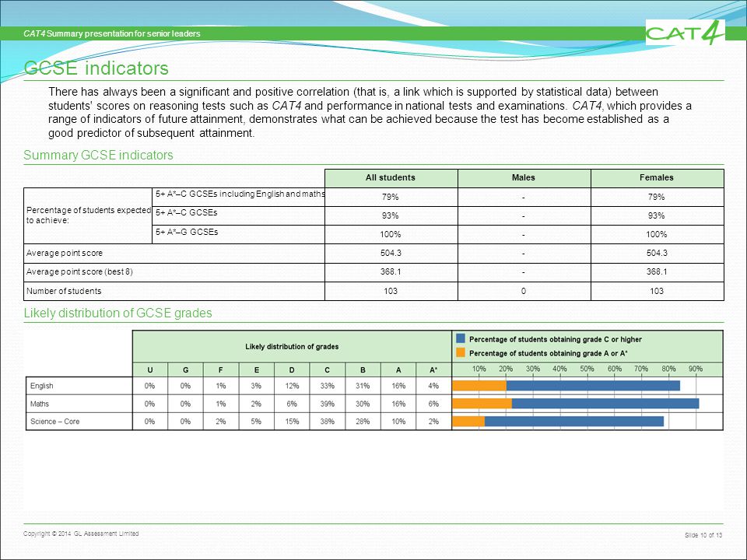Click the 'Likely distribution of grades' table header
Image resolution: width=747 pixels, height=560 pixels.
[292, 347]
